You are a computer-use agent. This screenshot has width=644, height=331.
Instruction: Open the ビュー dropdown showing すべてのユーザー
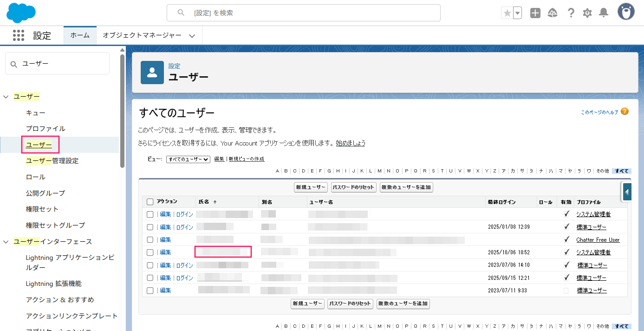[188, 159]
